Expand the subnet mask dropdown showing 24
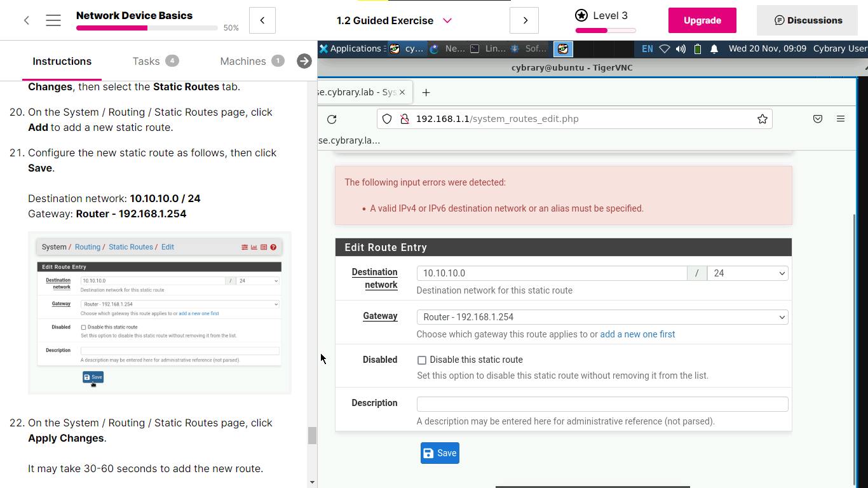Screen dimensions: 868x488 tap(747, 273)
